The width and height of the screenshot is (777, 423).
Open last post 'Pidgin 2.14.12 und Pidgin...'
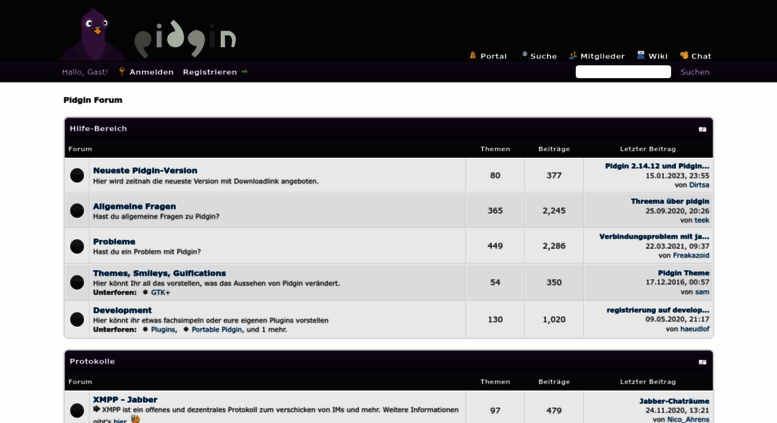click(x=657, y=166)
